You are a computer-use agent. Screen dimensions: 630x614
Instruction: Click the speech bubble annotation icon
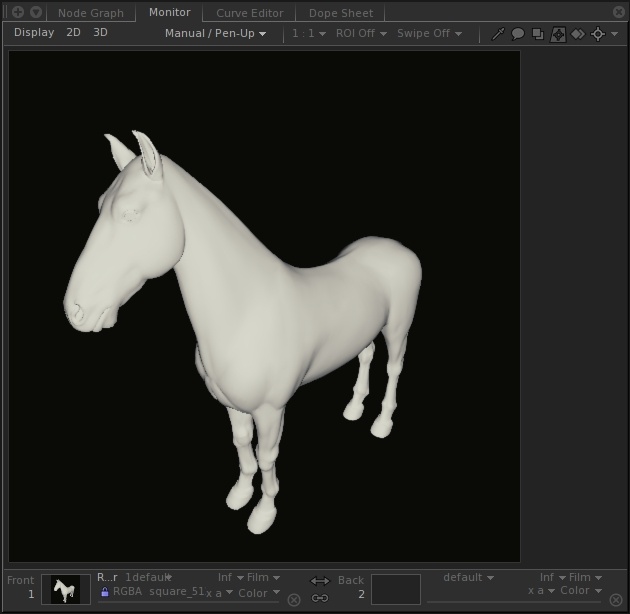point(518,34)
